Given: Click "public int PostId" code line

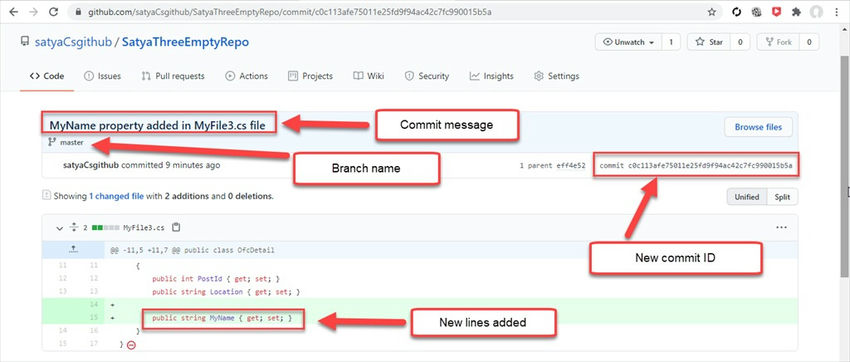Looking at the screenshot, I should (x=216, y=279).
